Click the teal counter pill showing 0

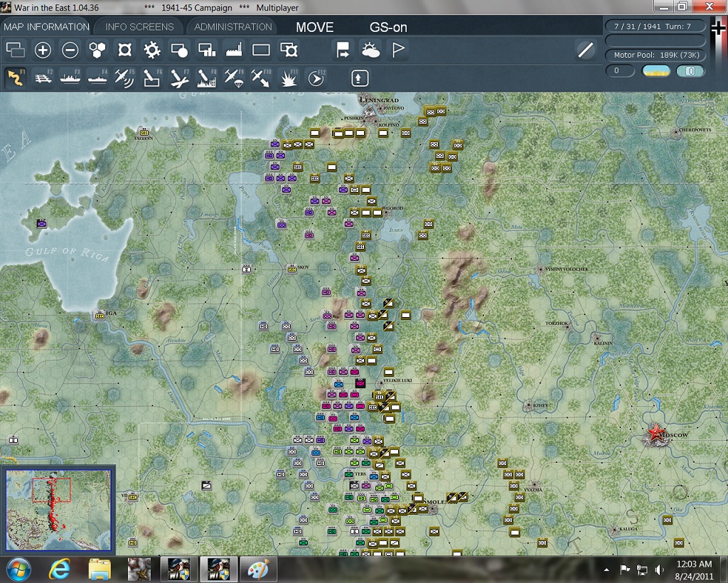[690, 71]
